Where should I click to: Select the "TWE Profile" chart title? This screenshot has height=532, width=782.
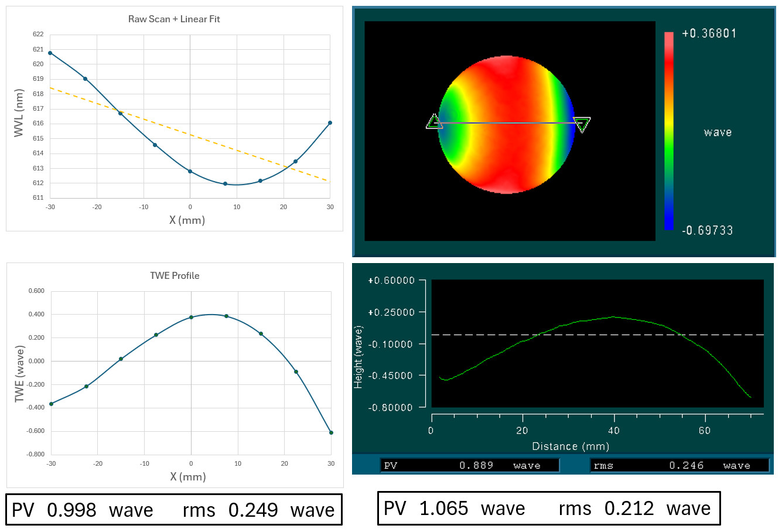point(175,275)
